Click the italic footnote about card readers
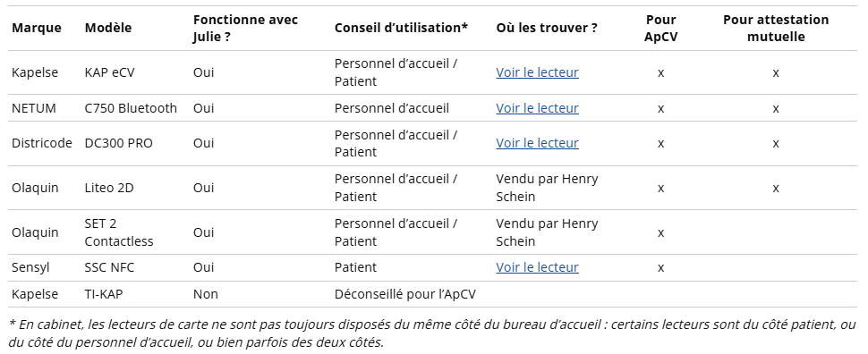This screenshot has width=868, height=354. click(x=432, y=333)
